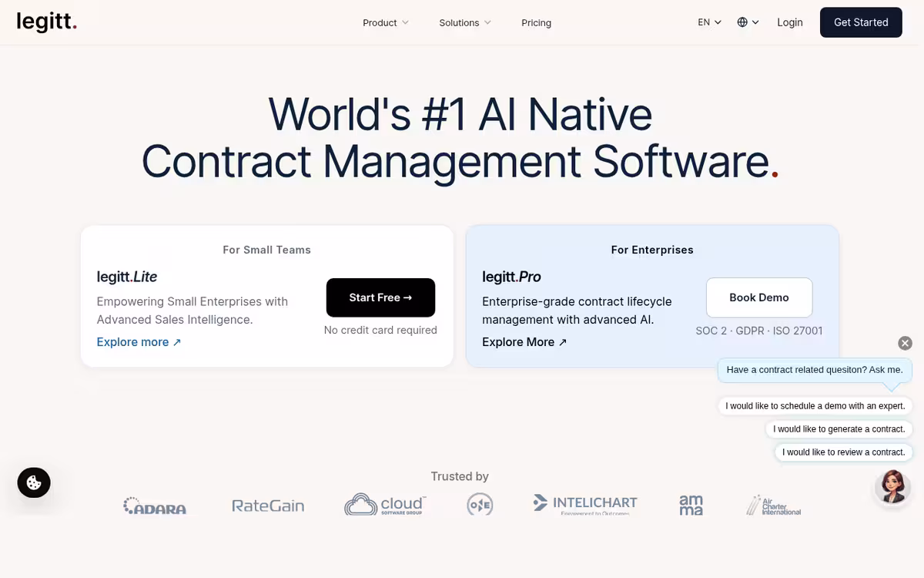The image size is (924, 578).
Task: Click the Cloud Software Group logo
Action: (385, 505)
